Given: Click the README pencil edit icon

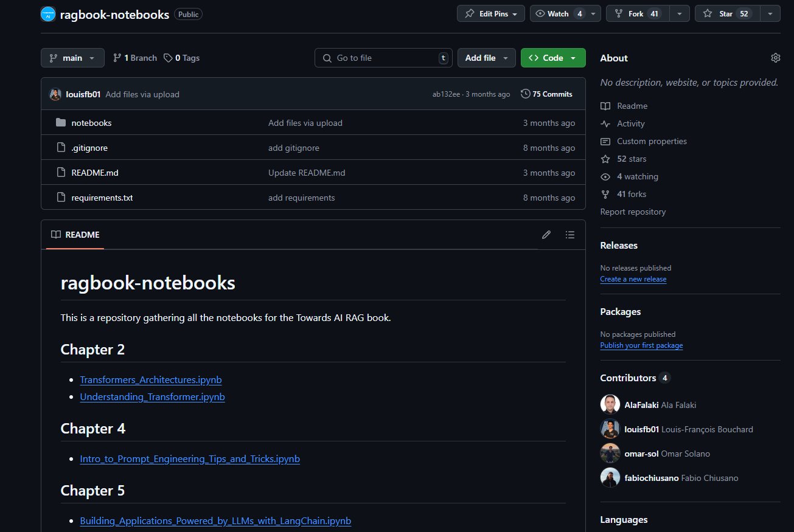Looking at the screenshot, I should click(x=546, y=235).
